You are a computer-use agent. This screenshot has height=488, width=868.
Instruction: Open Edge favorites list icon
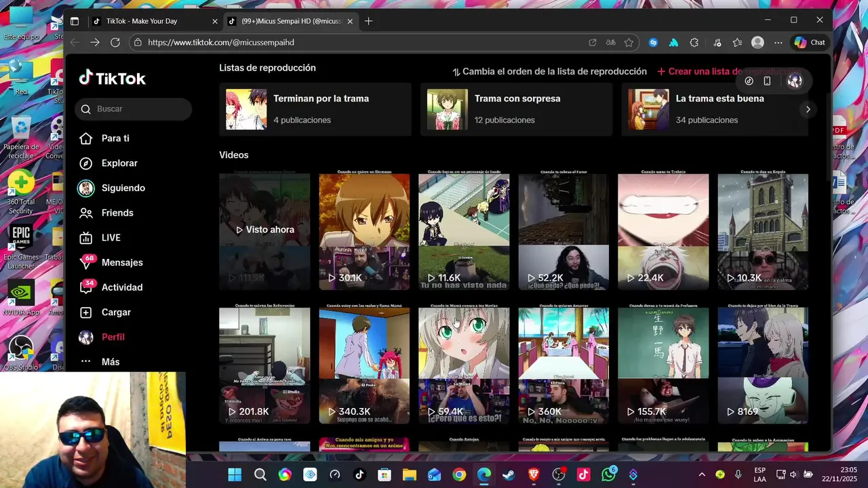[737, 42]
